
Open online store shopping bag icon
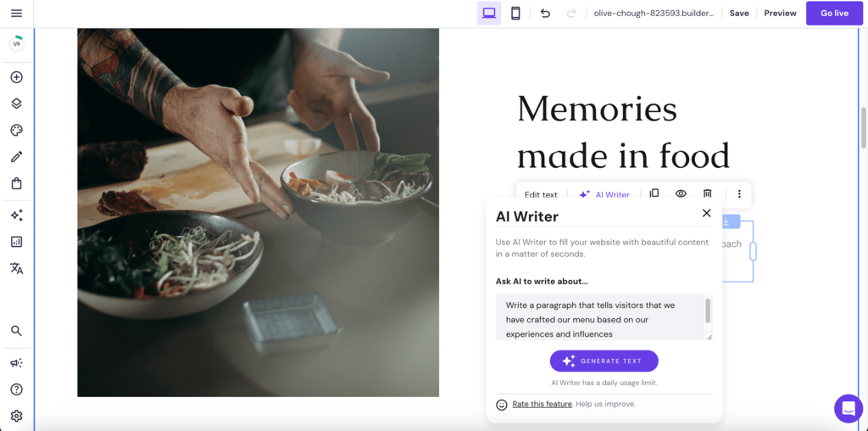17,183
